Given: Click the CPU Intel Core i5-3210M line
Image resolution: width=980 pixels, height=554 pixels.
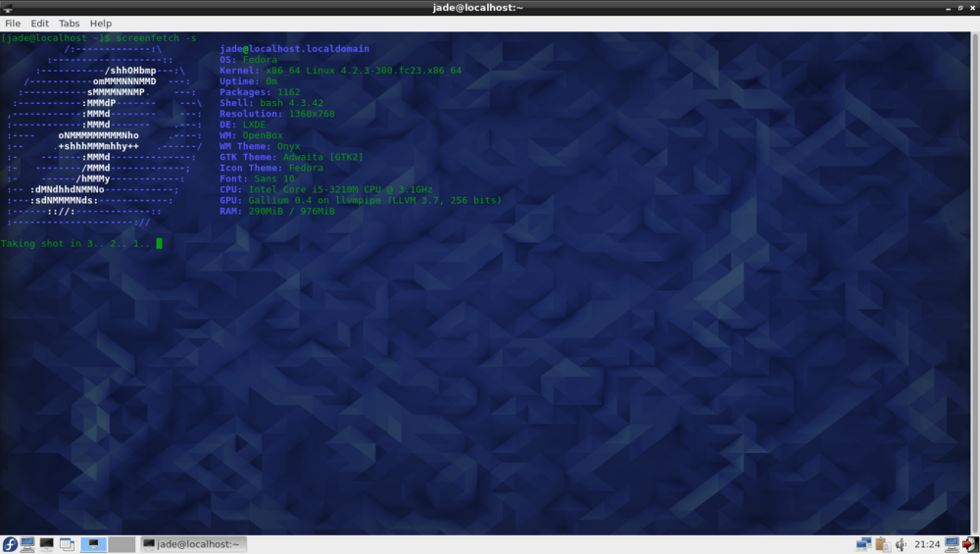Looking at the screenshot, I should click(326, 189).
